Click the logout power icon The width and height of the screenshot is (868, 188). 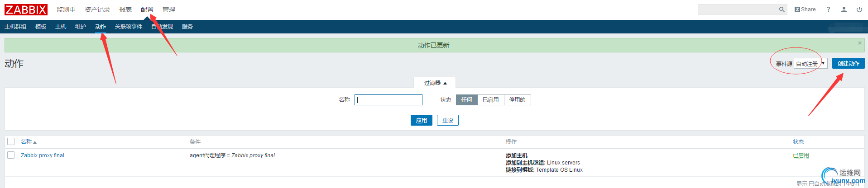[859, 9]
